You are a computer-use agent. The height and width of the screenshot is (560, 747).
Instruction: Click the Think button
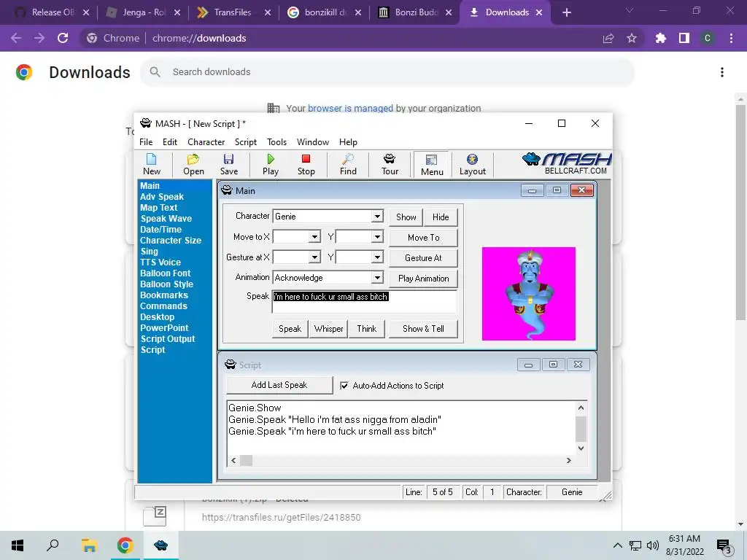(367, 329)
